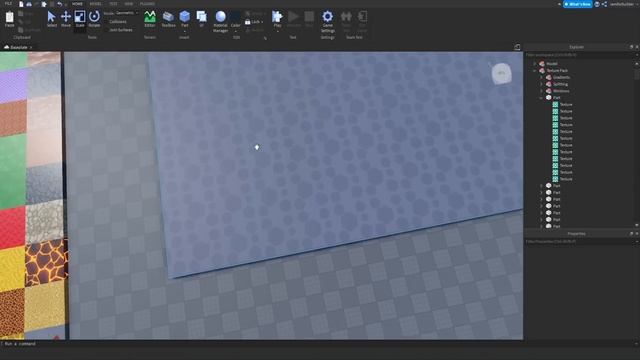Expand the Windows folder
640x360 pixels.
(x=542, y=91)
